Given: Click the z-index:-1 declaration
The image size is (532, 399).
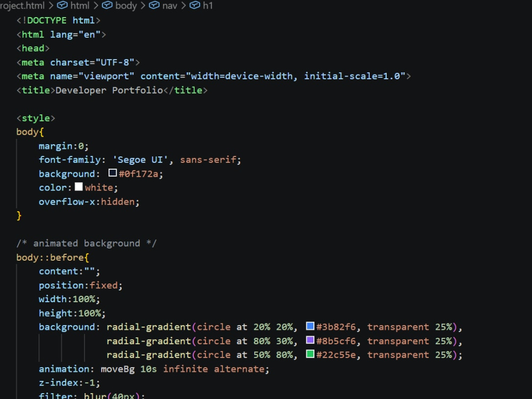Looking at the screenshot, I should pyautogui.click(x=69, y=383).
